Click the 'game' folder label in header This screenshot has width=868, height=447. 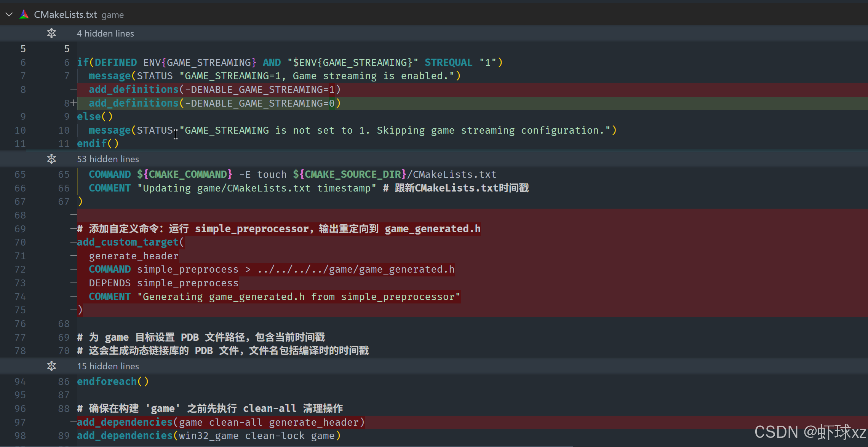[x=112, y=15]
